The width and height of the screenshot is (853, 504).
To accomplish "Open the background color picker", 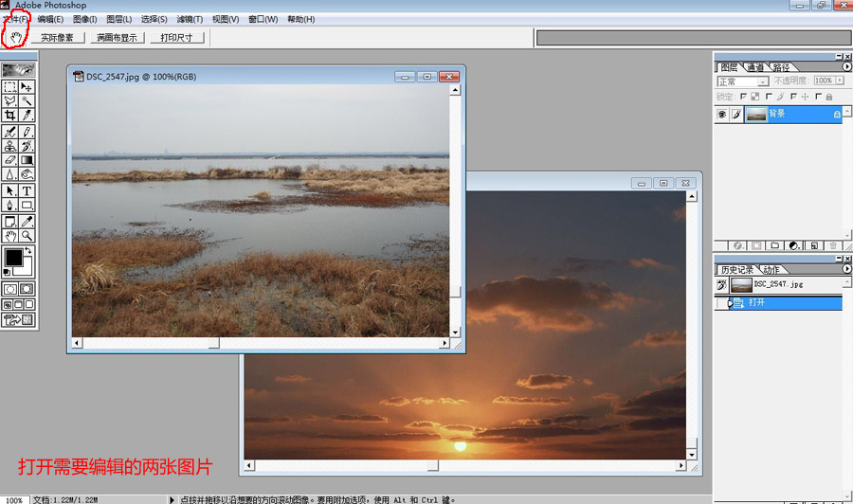I will pos(27,269).
